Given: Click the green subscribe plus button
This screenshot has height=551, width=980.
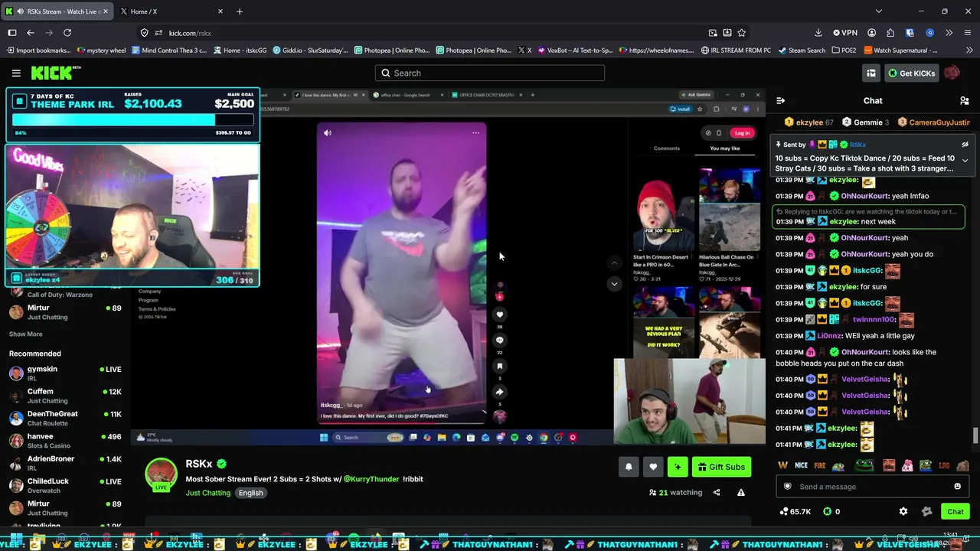Looking at the screenshot, I should 678,467.
